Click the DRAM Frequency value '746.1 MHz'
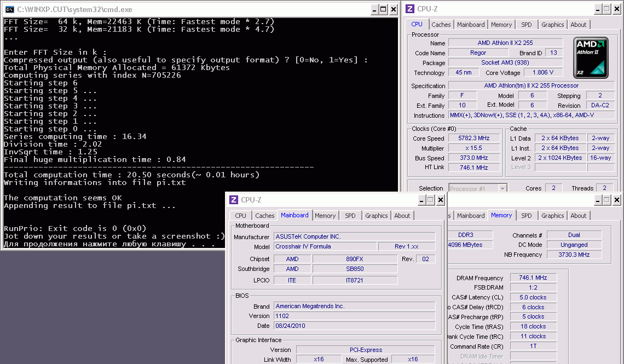Image resolution: width=624 pixels, height=364 pixels. (533, 278)
